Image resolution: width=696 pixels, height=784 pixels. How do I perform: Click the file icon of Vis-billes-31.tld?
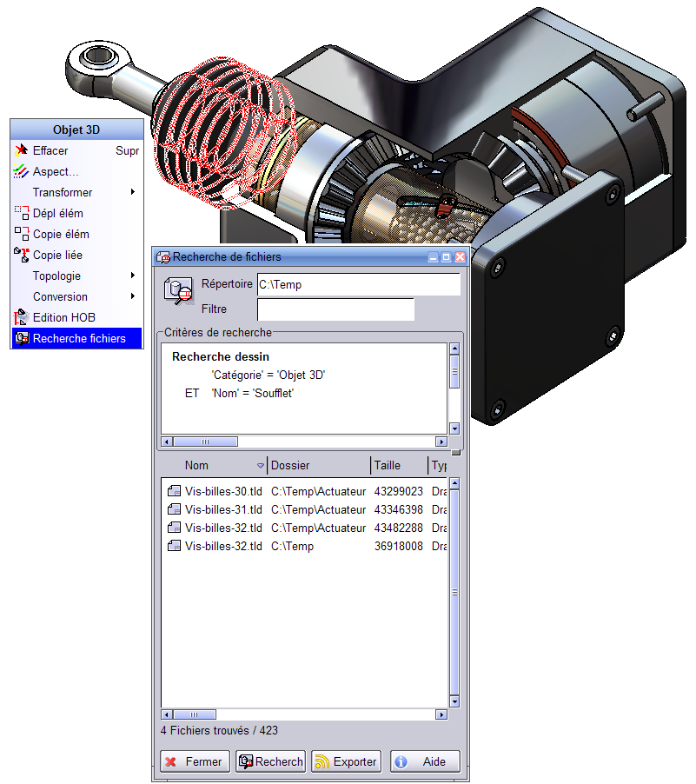(174, 509)
